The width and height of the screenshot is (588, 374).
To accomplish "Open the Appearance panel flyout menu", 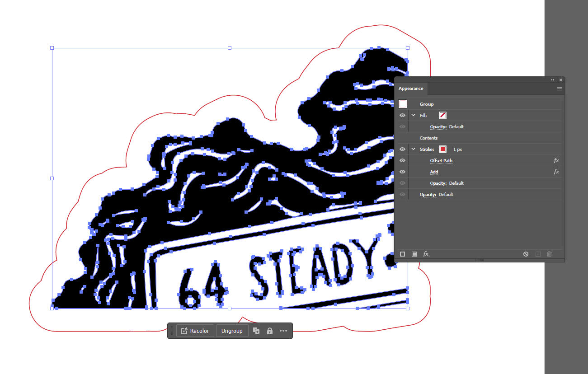I will 559,89.
